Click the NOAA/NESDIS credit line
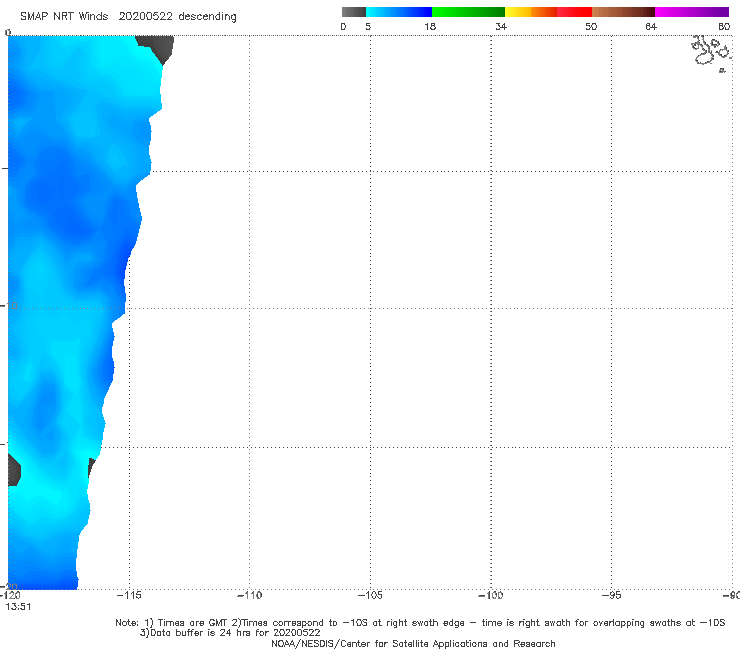 413,644
